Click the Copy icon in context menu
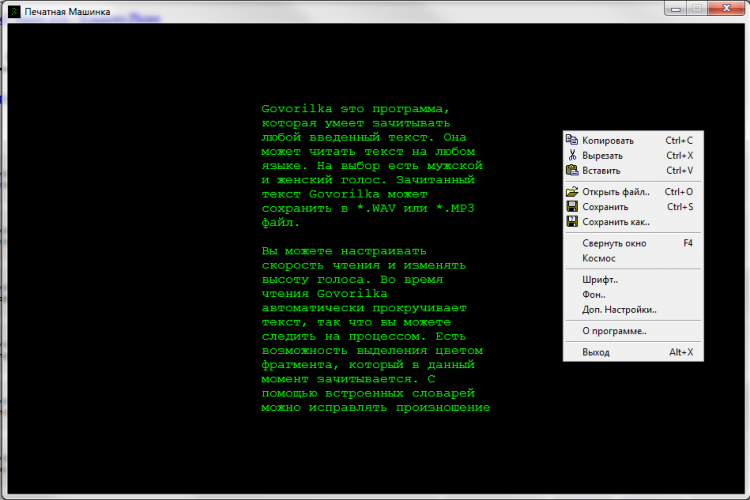 [x=572, y=140]
